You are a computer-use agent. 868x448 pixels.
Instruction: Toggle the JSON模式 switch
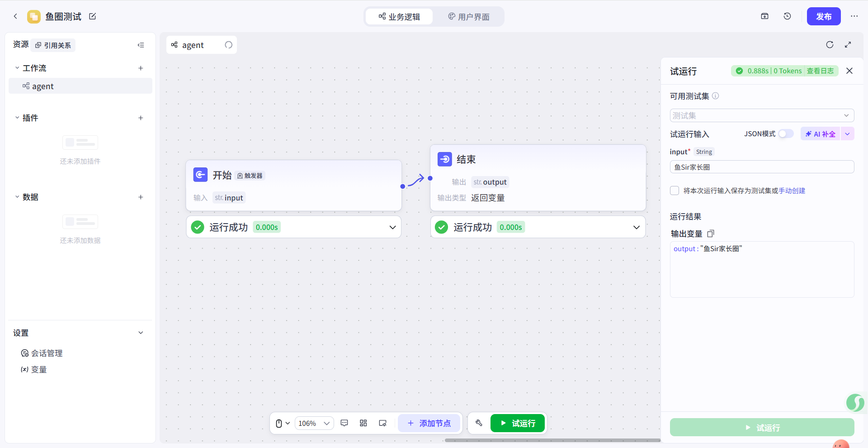point(786,134)
